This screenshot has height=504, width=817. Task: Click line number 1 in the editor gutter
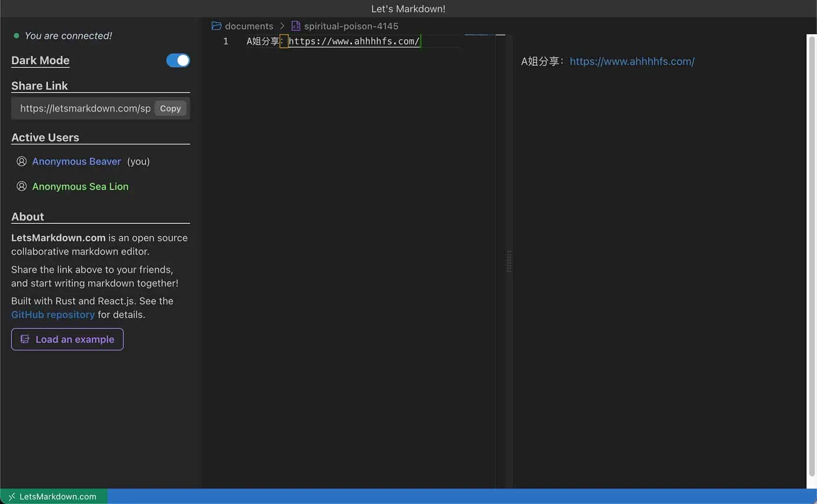click(x=226, y=41)
